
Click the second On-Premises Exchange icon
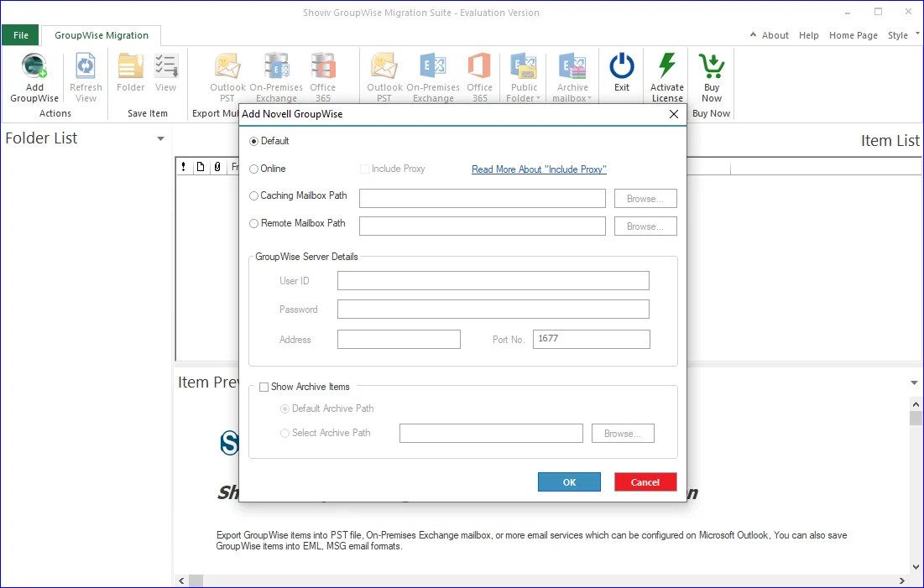coord(433,66)
